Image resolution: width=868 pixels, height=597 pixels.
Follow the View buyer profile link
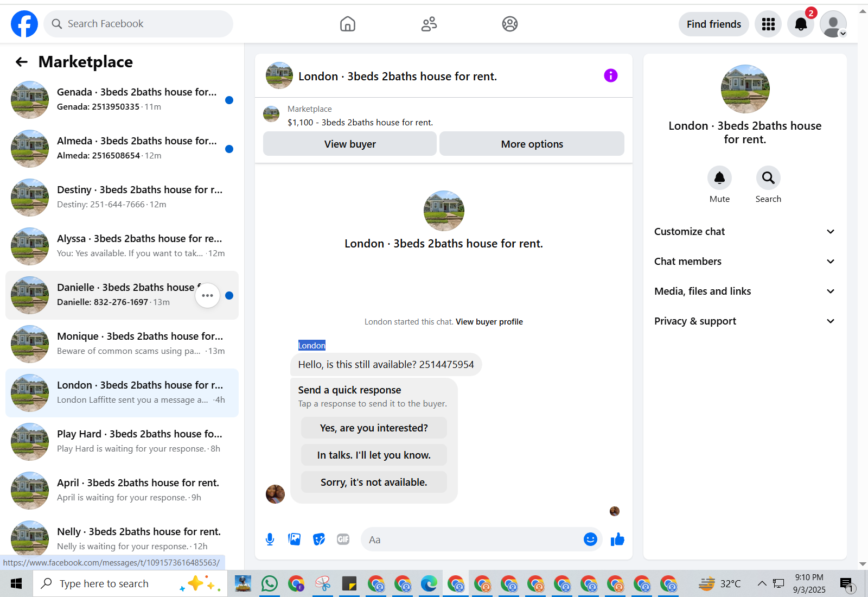click(489, 322)
